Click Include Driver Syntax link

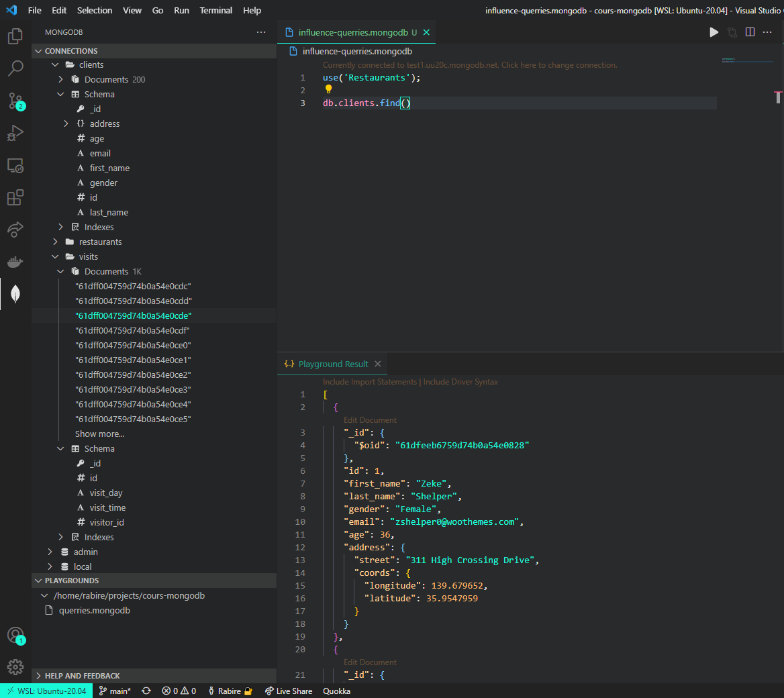(x=460, y=382)
